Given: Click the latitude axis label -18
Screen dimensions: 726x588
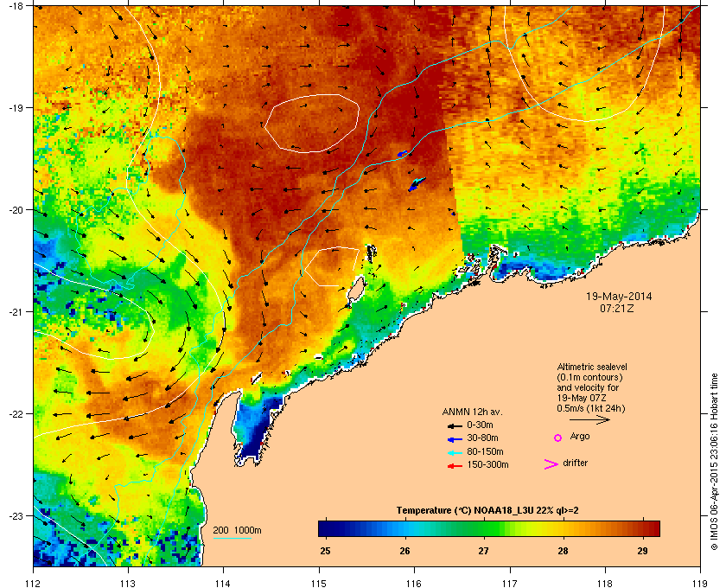Looking at the screenshot, I should pyautogui.click(x=15, y=6).
